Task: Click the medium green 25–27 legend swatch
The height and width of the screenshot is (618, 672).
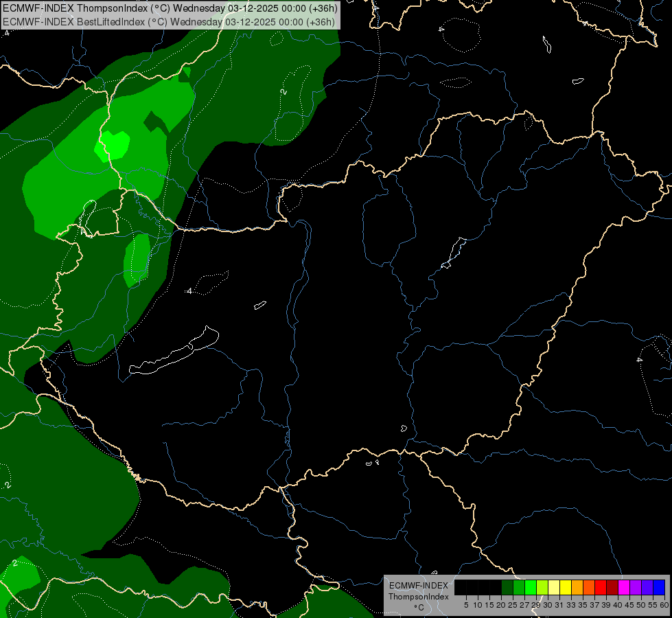Action: click(x=519, y=587)
